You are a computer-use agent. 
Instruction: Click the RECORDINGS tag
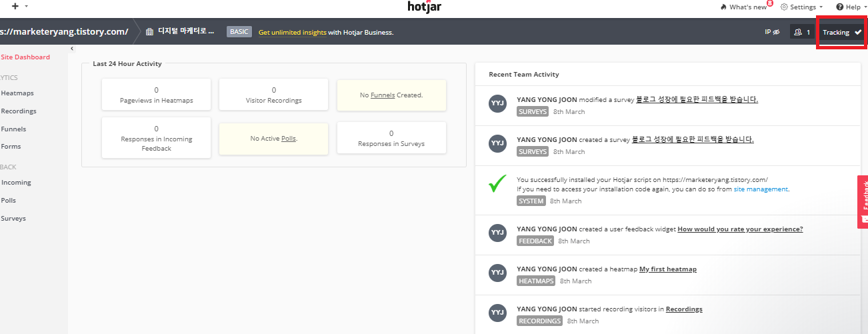(x=539, y=321)
